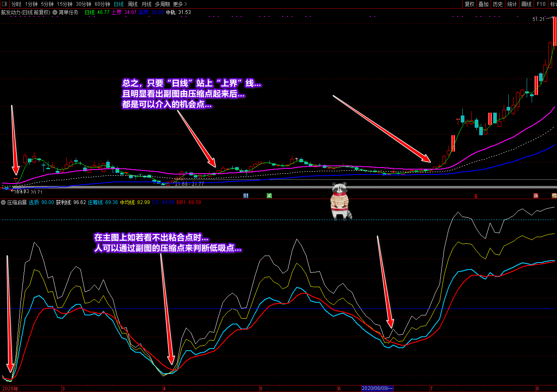Click the 上界: 34.97 indicator value

[x=124, y=12]
